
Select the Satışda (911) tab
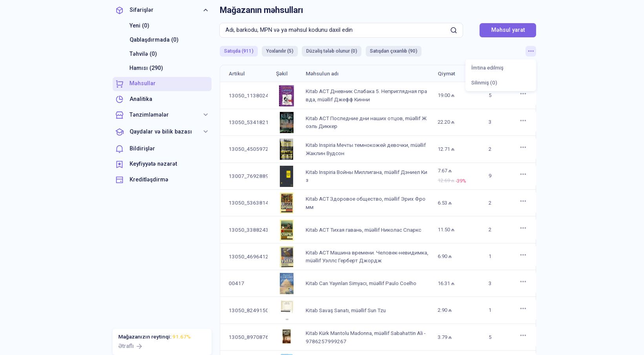[x=239, y=51]
